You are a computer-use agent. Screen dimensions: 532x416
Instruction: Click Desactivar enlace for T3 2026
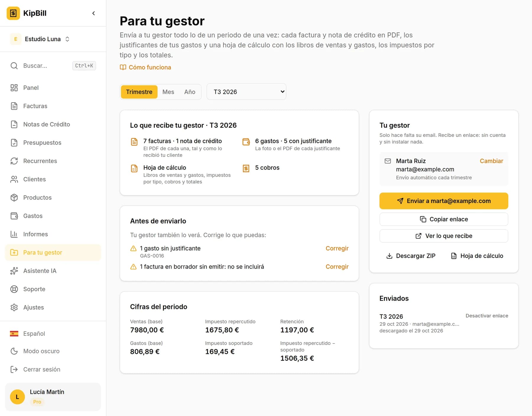coord(487,316)
